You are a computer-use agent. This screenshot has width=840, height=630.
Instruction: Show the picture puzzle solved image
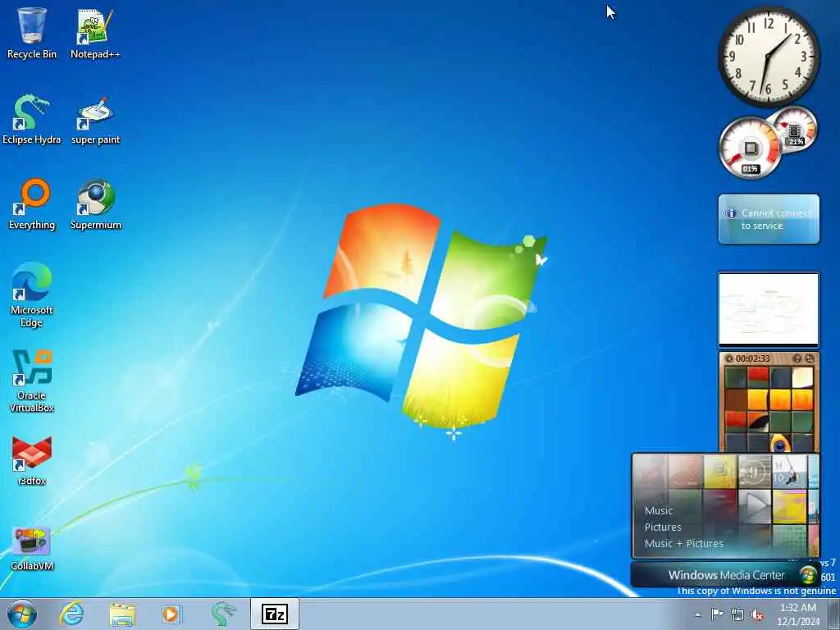click(797, 358)
